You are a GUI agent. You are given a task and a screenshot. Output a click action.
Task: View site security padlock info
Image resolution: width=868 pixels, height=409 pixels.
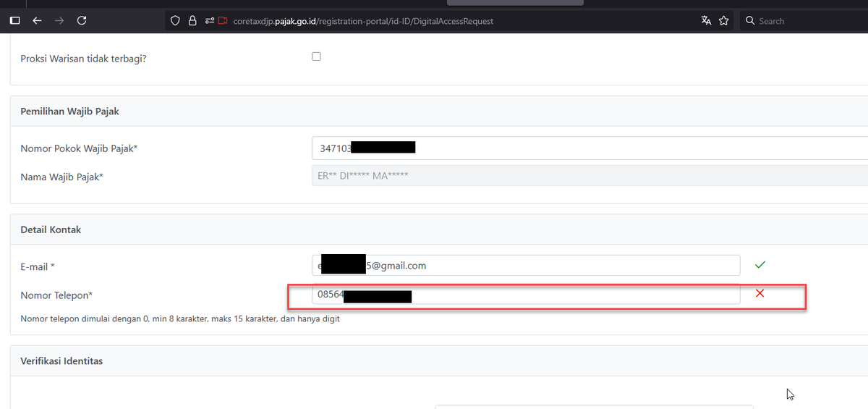pos(192,21)
